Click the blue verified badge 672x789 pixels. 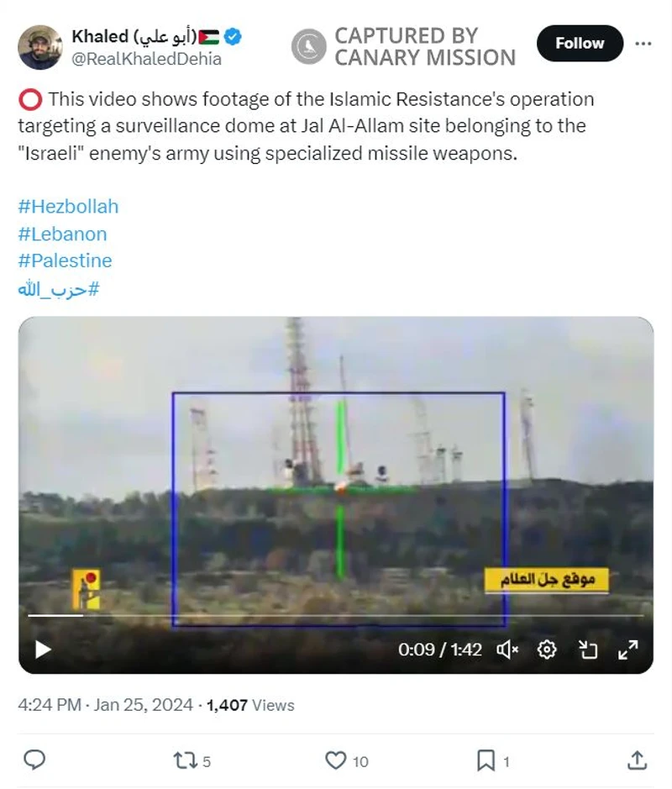coord(233,36)
